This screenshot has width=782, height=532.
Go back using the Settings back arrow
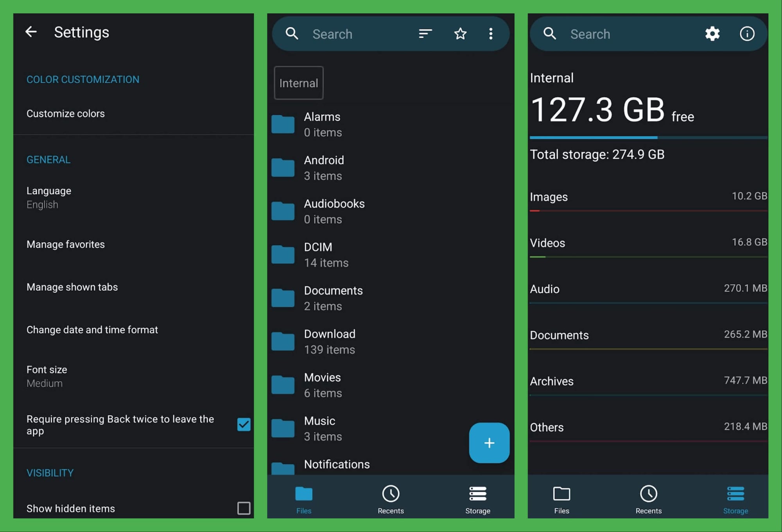tap(31, 32)
